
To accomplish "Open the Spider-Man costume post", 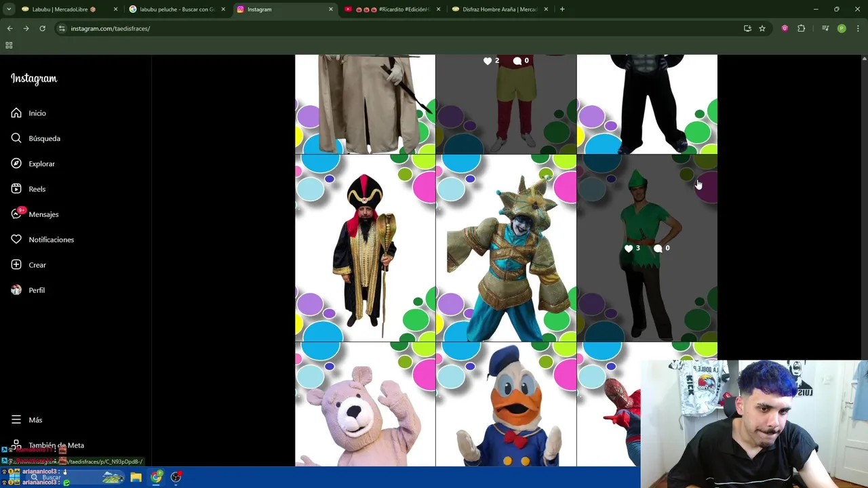I will point(608,405).
